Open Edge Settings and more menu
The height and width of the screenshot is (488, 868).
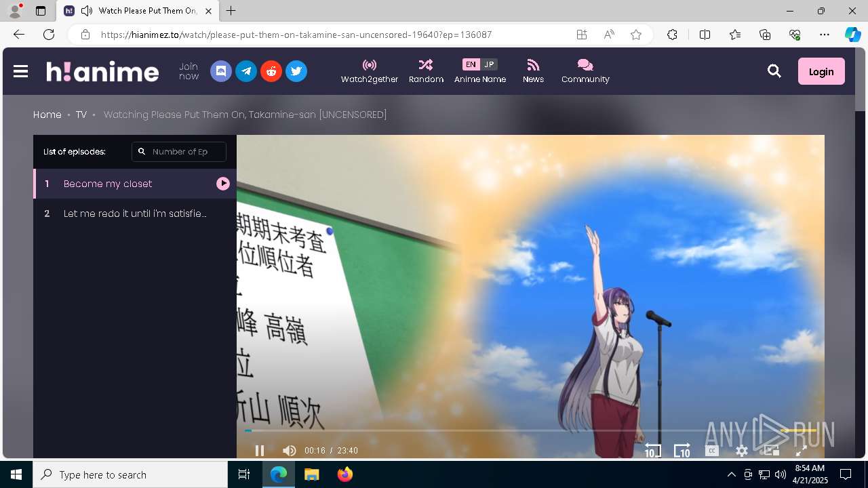point(825,35)
